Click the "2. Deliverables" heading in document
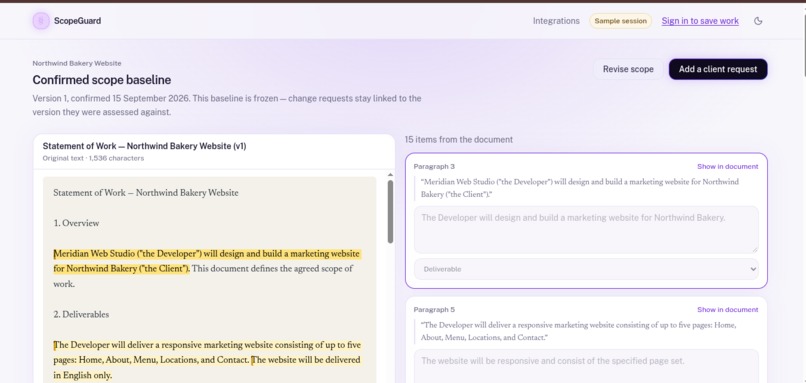The image size is (806, 383). (x=81, y=315)
